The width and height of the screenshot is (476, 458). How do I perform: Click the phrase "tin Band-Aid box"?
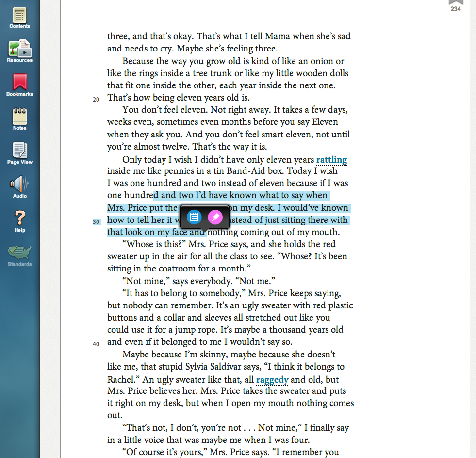(248, 171)
